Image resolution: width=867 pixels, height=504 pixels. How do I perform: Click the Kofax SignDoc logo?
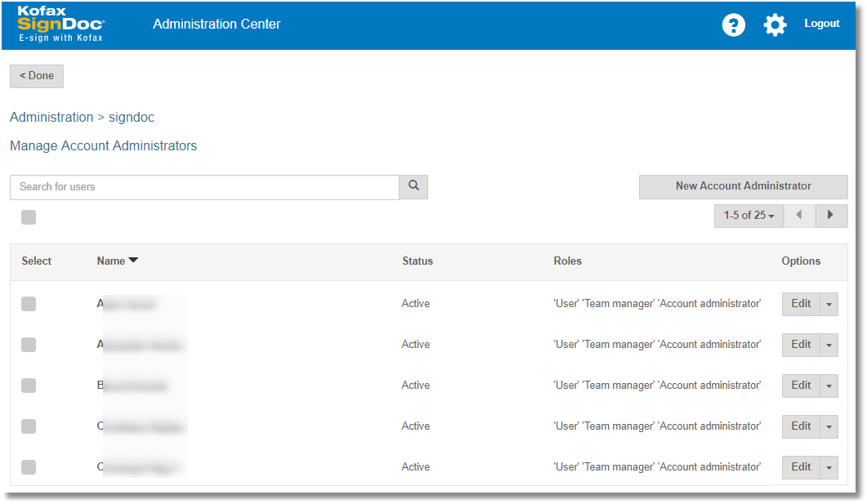(60, 25)
